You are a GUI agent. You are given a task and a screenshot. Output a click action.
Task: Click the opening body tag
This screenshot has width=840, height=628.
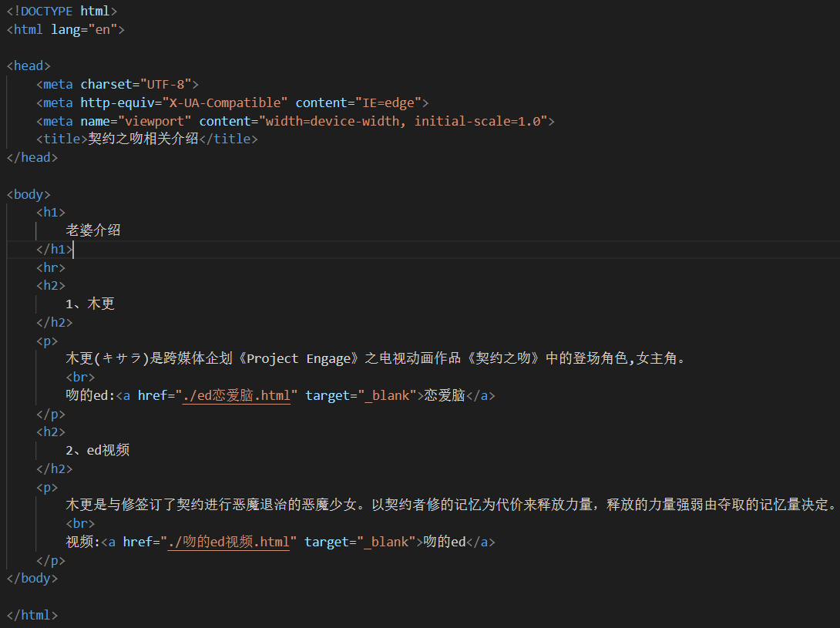point(29,195)
